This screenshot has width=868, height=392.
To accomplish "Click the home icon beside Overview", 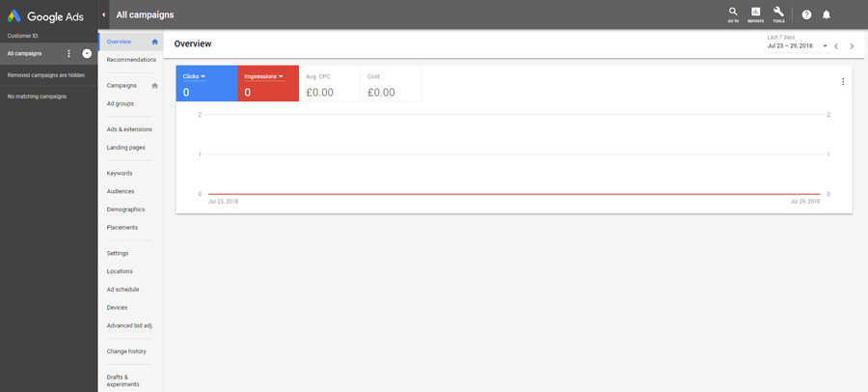I will click(155, 42).
